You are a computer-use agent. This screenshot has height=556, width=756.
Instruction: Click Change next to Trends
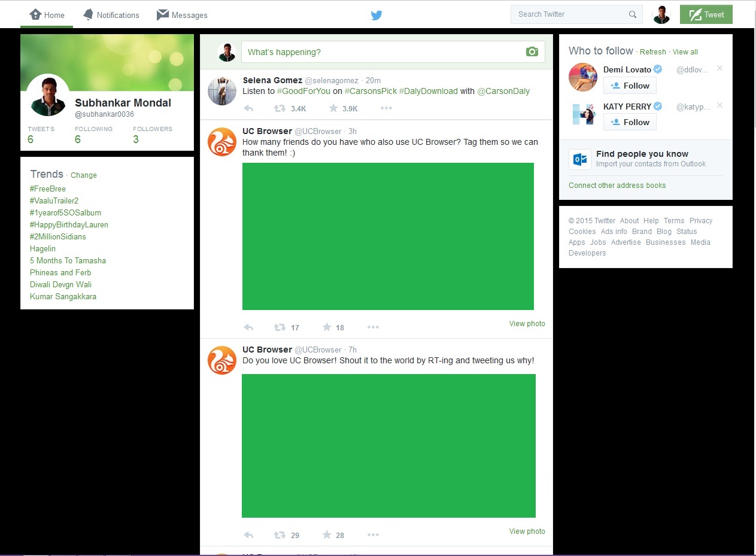click(84, 175)
